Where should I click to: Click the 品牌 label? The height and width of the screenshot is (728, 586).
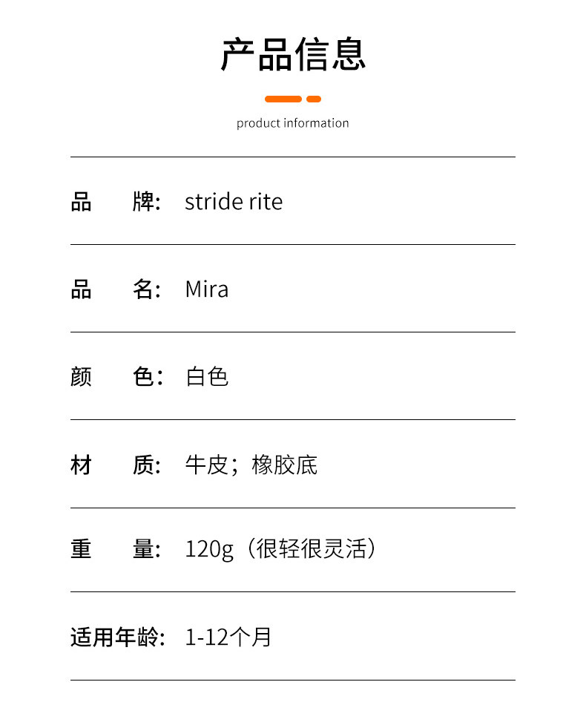tap(115, 202)
